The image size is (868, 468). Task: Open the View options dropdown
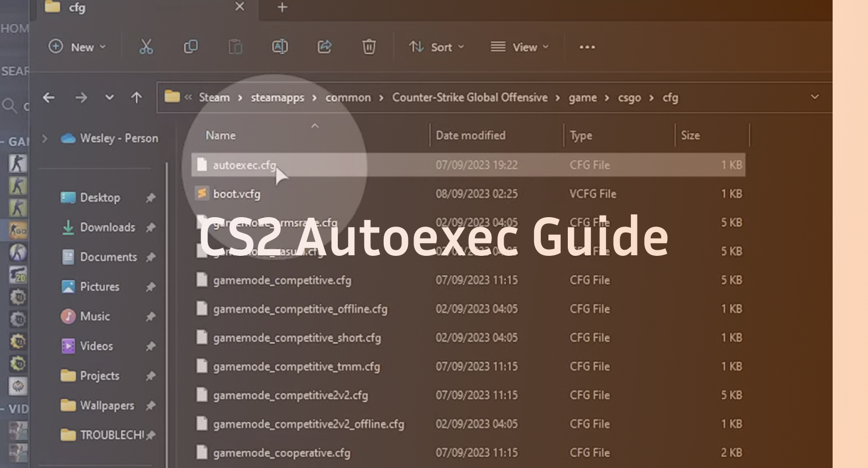(520, 47)
